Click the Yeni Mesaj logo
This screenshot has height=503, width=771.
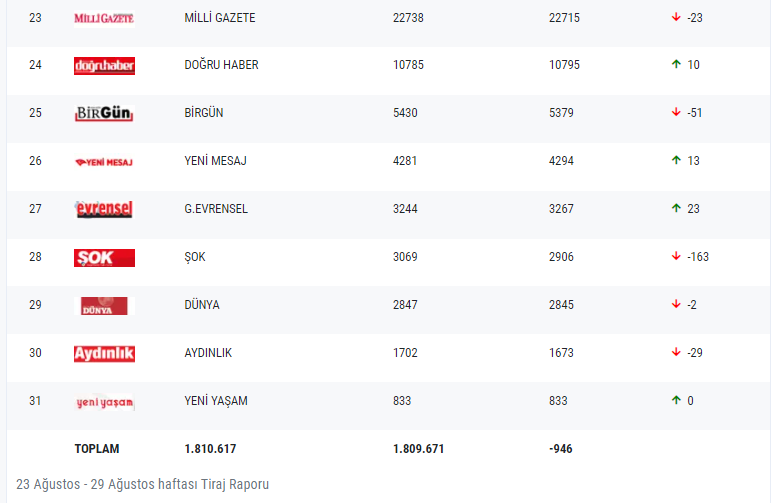click(104, 162)
